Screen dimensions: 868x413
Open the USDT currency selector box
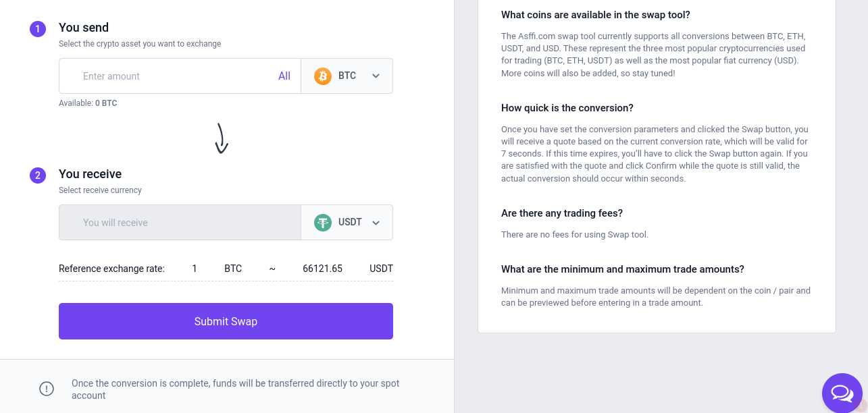point(347,222)
